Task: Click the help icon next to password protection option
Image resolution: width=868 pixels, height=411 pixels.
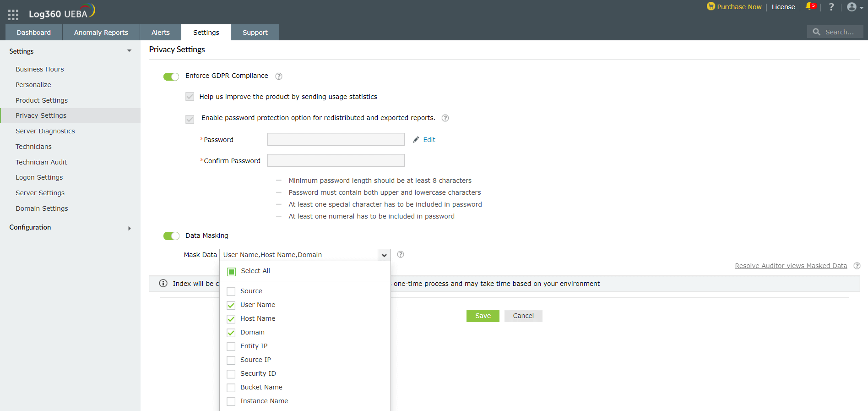Action: point(445,118)
